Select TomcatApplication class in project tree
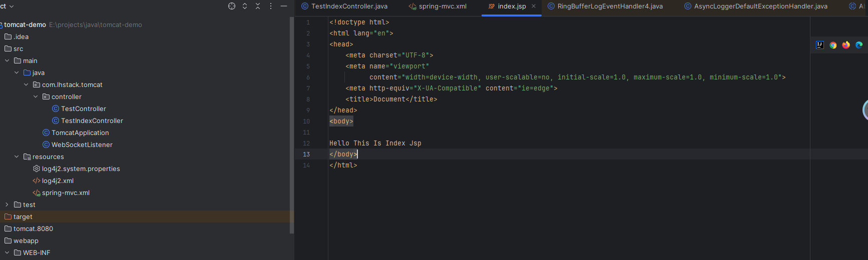Image resolution: width=868 pixels, height=260 pixels. coord(80,132)
